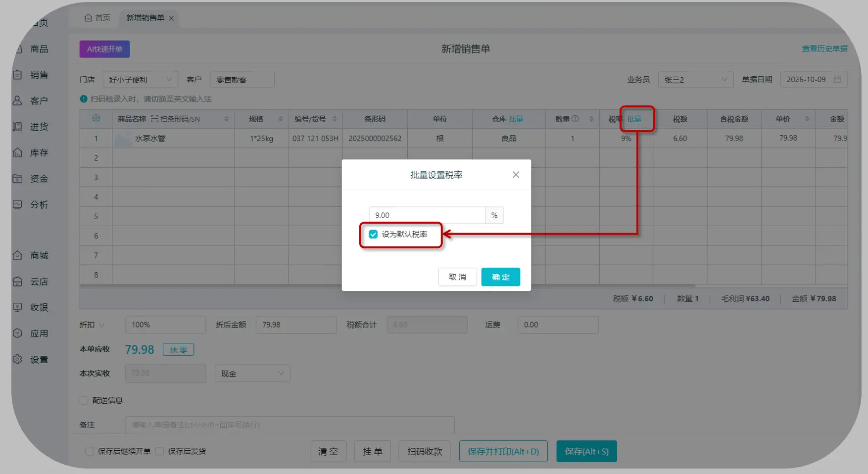Viewport: 868px width, 474px height.
Task: Open the 现金 payment method dropdown
Action: click(252, 374)
